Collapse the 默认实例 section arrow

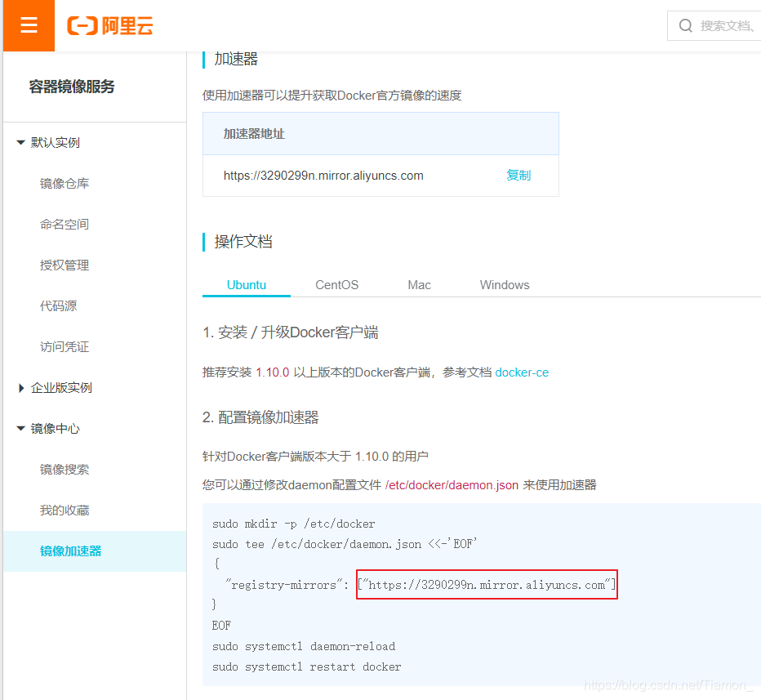(x=20, y=142)
